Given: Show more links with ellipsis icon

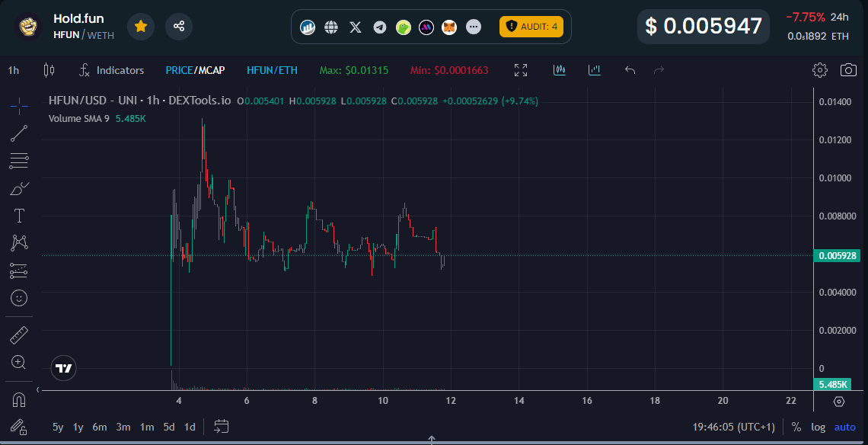Looking at the screenshot, I should (474, 27).
